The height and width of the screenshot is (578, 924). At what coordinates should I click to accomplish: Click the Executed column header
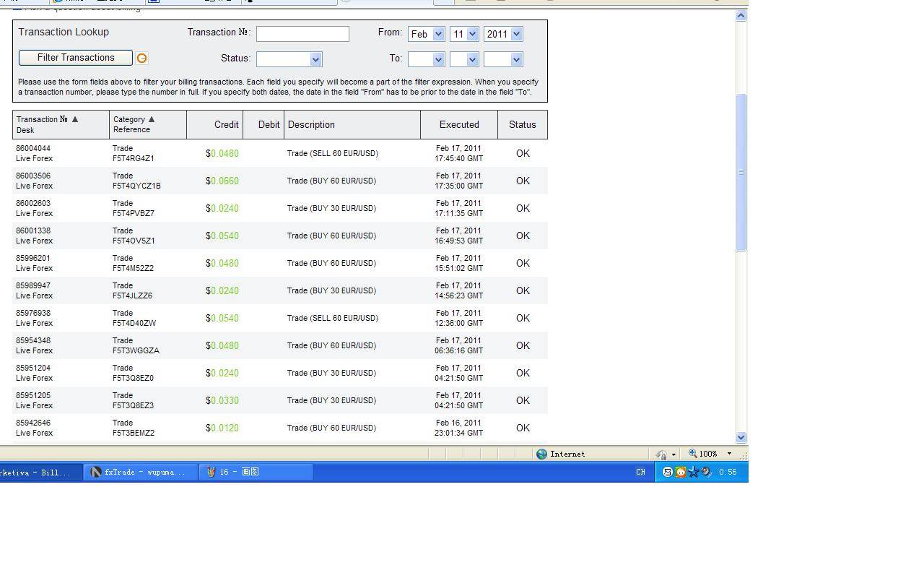click(459, 124)
